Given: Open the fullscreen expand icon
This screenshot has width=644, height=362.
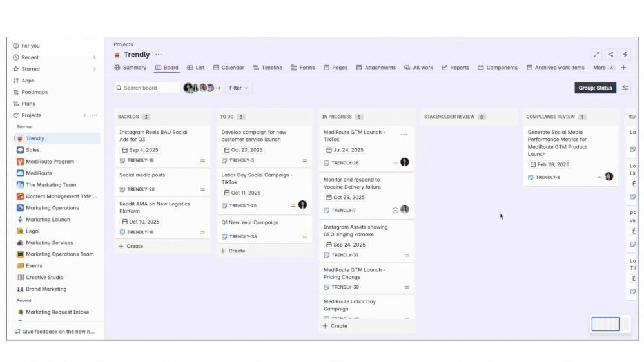Looking at the screenshot, I should pos(596,55).
